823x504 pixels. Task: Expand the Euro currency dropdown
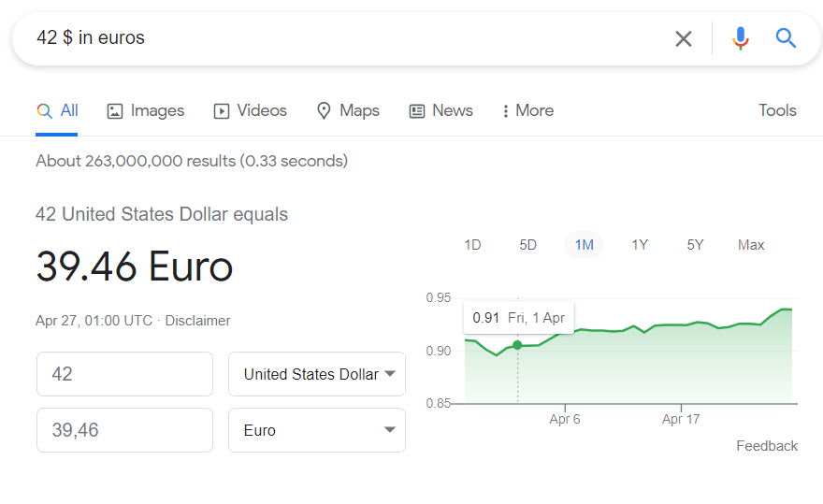click(x=317, y=430)
